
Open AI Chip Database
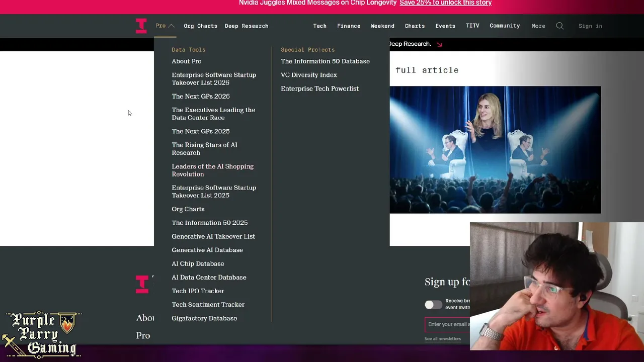(x=198, y=264)
